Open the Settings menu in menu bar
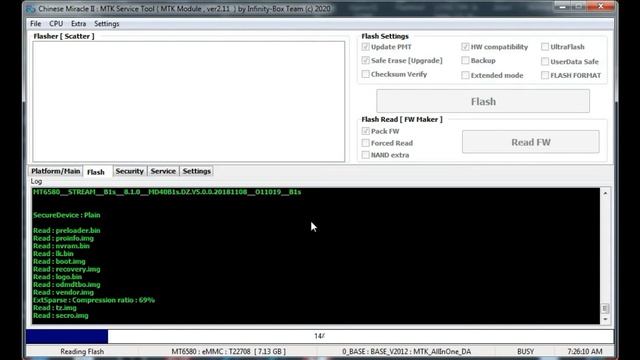This screenshot has height=360, width=640. [x=107, y=24]
